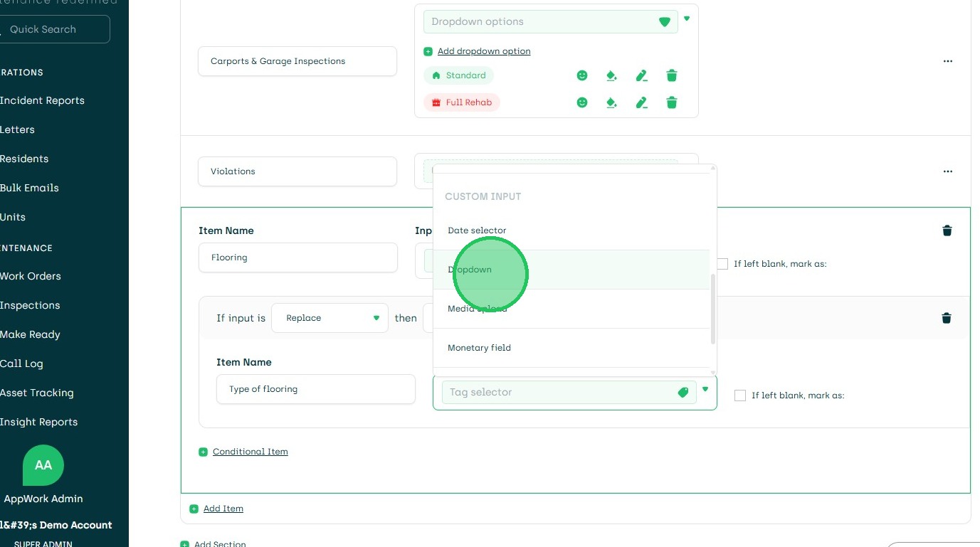This screenshot has width=980, height=547.
Task: Click the 'Conditional Item' link
Action: [250, 452]
